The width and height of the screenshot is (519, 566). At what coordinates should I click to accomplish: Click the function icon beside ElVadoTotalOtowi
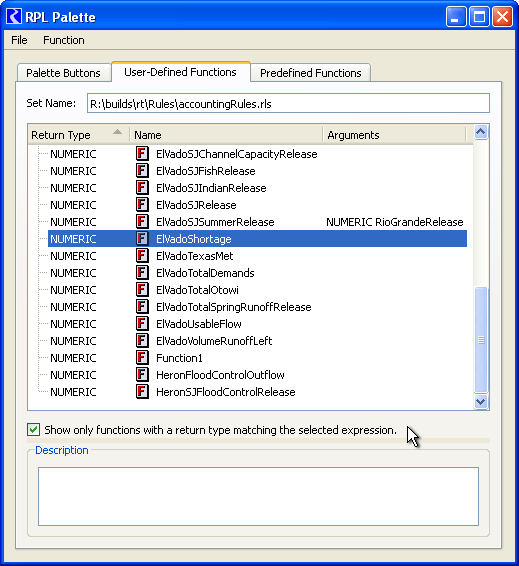point(142,290)
